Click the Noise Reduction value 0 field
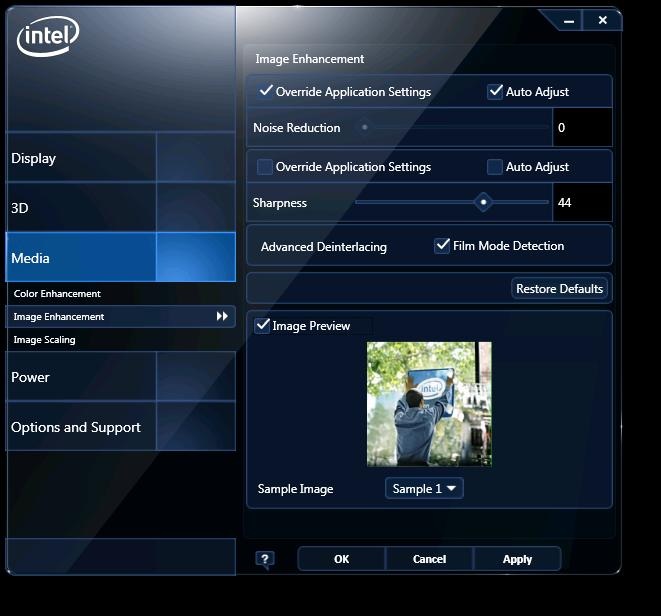 pos(582,127)
